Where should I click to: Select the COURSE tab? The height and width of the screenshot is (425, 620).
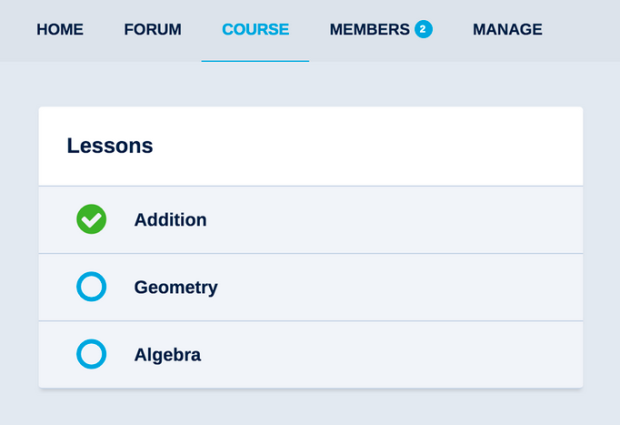pyautogui.click(x=255, y=30)
